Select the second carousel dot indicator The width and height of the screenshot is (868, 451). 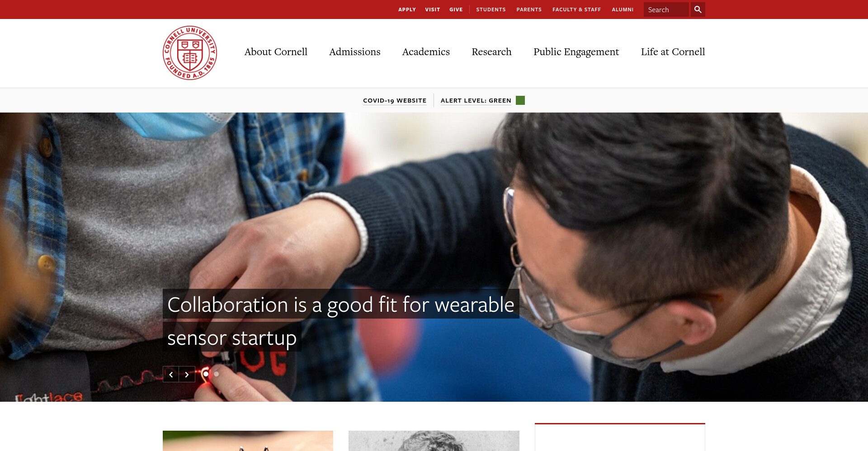tap(216, 374)
